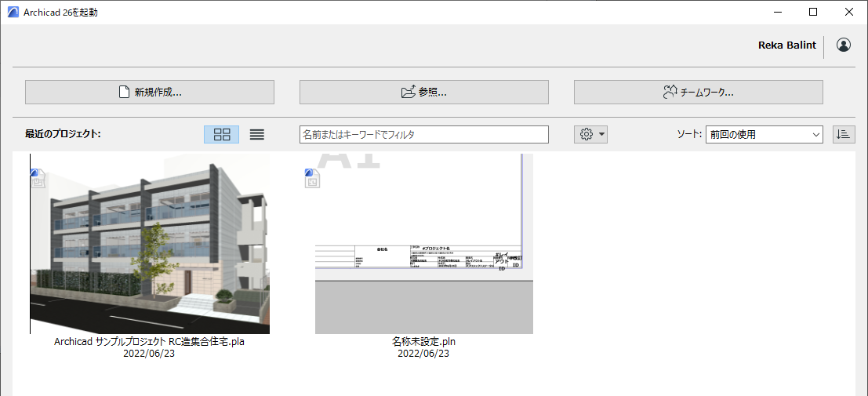This screenshot has height=396, width=868.
Task: Open the チームワーク... button
Action: [x=698, y=92]
